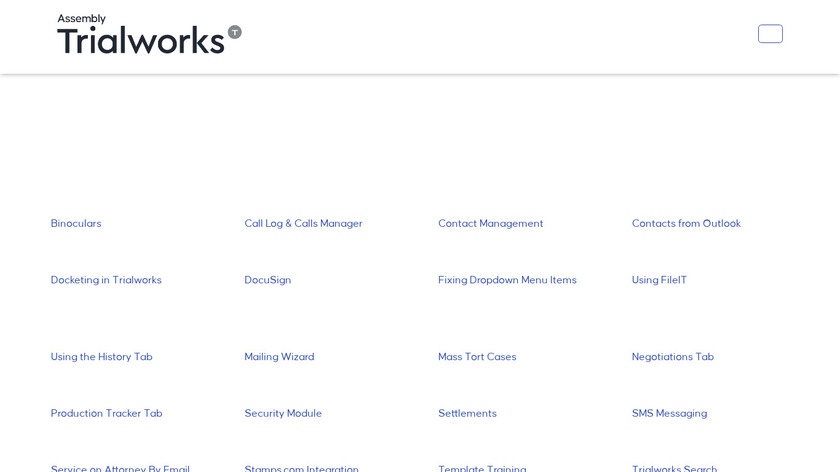Go to Security Module
The image size is (840, 472).
click(283, 414)
